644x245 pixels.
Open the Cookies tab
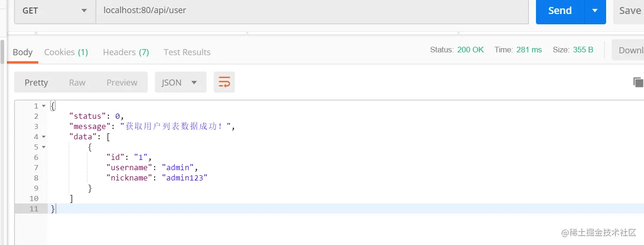[x=66, y=52]
